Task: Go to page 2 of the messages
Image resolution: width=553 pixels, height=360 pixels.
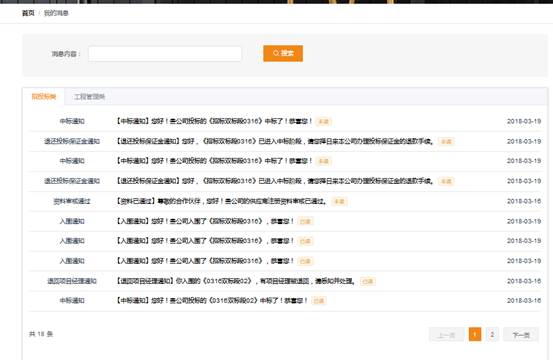Action: (492, 334)
